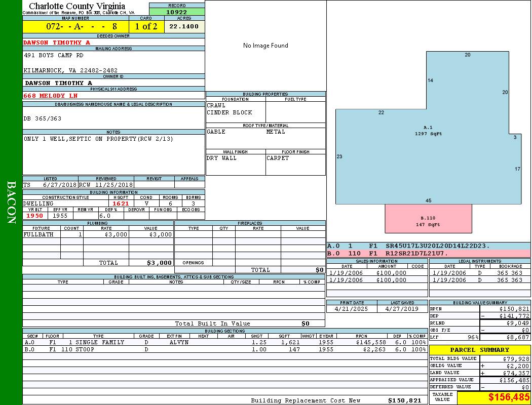Click the 'No Image Found' placeholder
This screenshot has height=405, width=532.
[265, 46]
